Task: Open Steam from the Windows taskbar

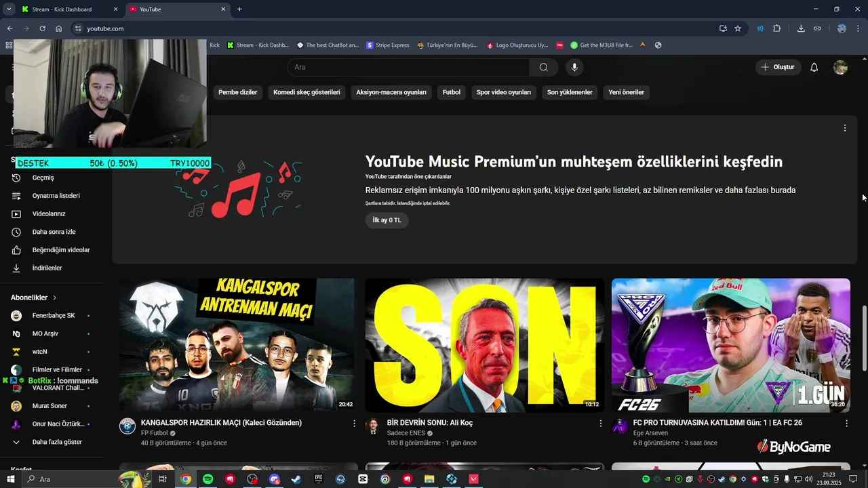Action: pyautogui.click(x=296, y=479)
